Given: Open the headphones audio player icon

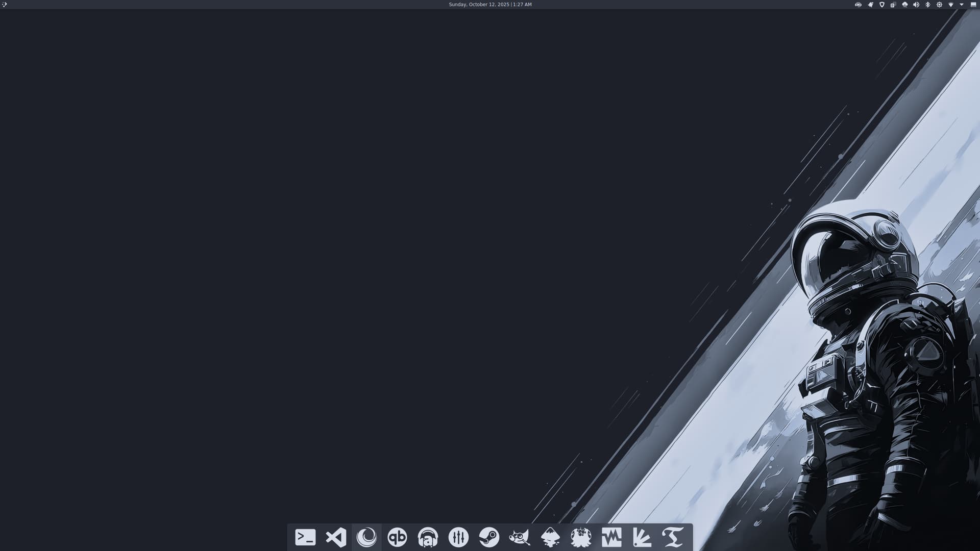Looking at the screenshot, I should click(x=428, y=537).
